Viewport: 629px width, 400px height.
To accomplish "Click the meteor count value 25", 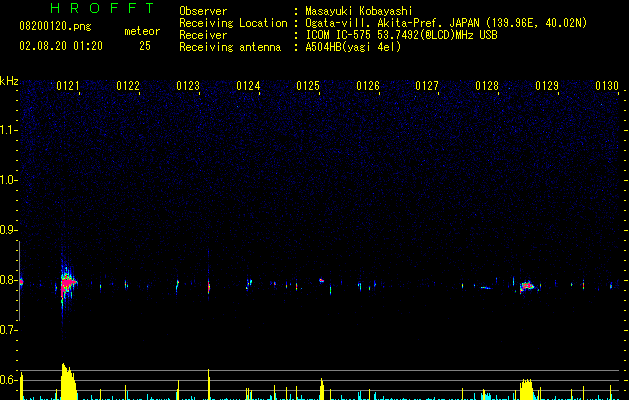I will pos(145,46).
